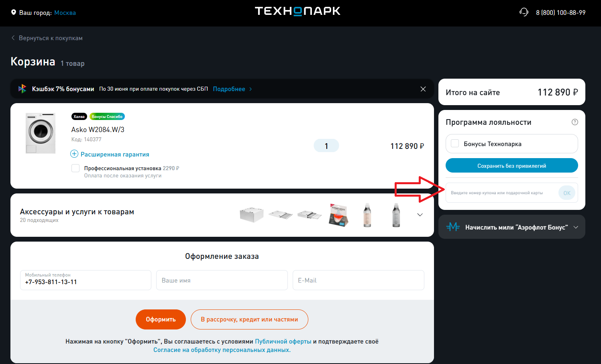Open the Публичной оферты link
601x364 pixels.
point(283,342)
